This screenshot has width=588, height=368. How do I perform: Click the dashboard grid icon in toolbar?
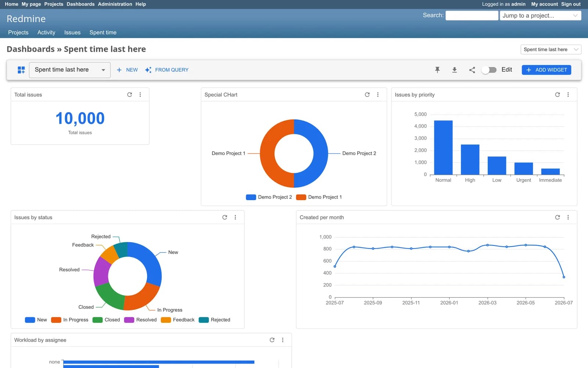(x=21, y=70)
